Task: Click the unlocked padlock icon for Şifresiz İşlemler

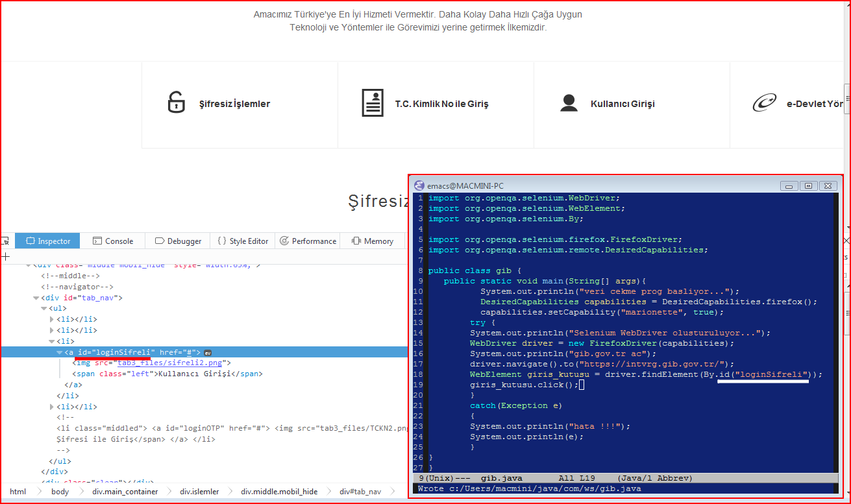Action: (176, 103)
